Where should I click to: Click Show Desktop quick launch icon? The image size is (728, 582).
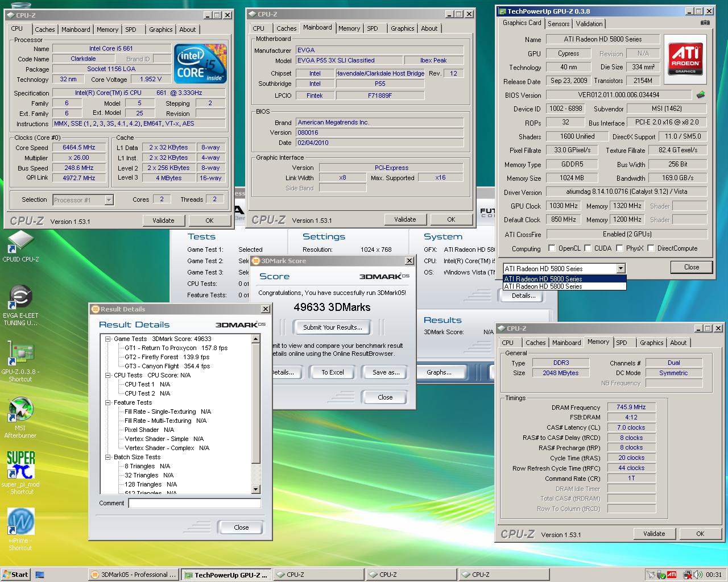point(40,575)
